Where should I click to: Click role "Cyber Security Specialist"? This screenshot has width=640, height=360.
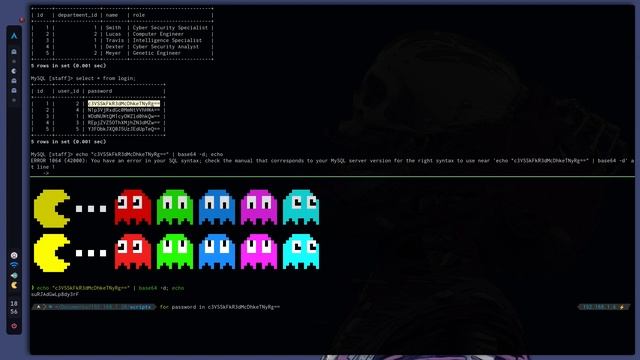(x=170, y=28)
